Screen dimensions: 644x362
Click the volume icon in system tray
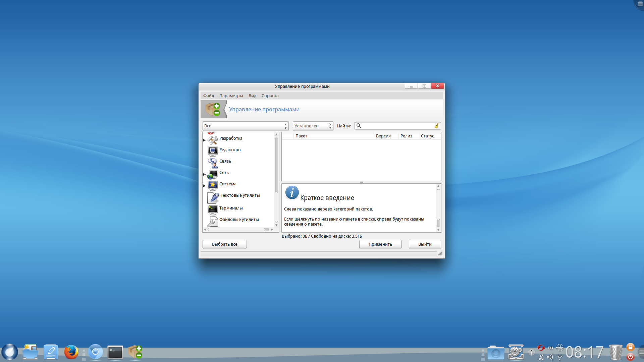pyautogui.click(x=550, y=357)
